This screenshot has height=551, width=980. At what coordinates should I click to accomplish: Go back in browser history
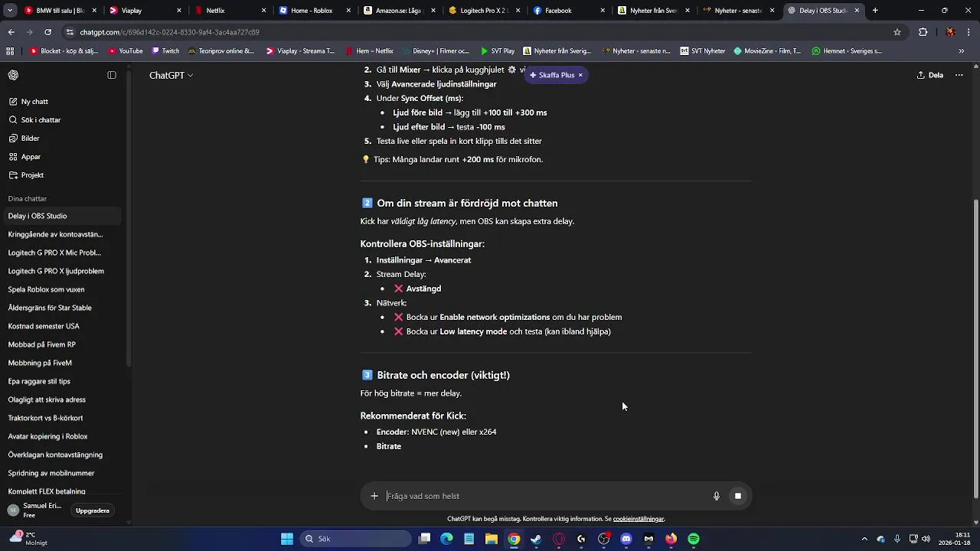(11, 32)
